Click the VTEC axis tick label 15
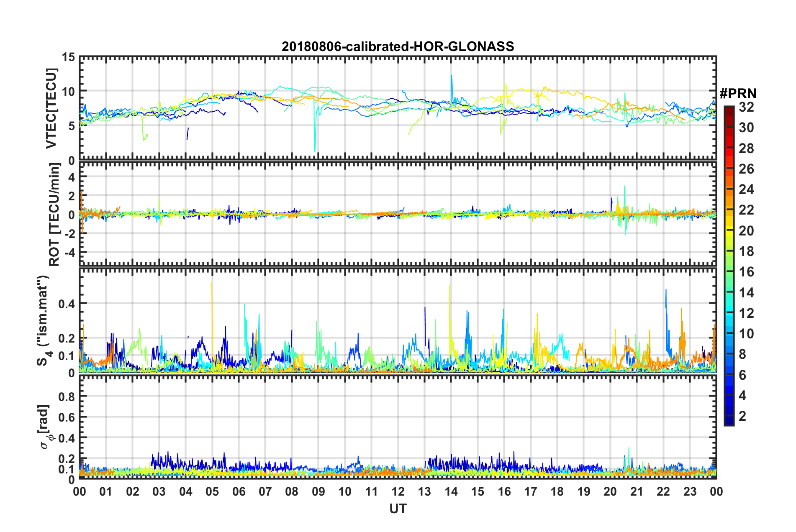 [x=68, y=57]
